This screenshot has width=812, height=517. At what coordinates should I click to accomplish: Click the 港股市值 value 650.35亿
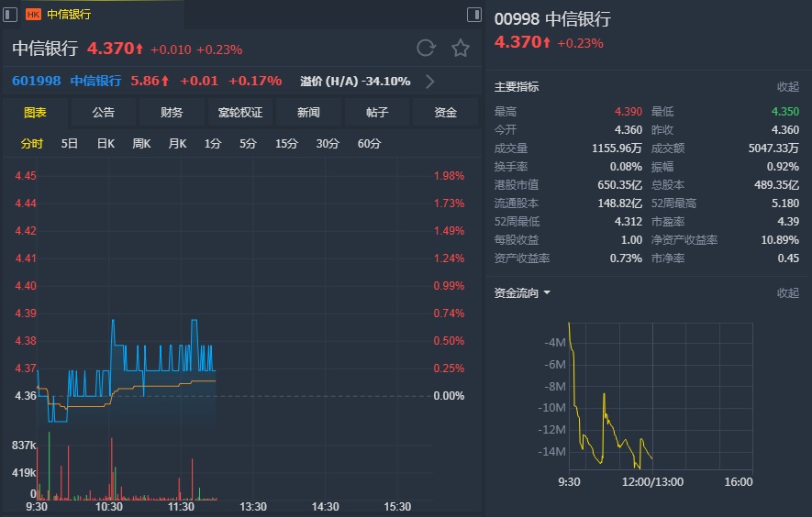coord(620,185)
